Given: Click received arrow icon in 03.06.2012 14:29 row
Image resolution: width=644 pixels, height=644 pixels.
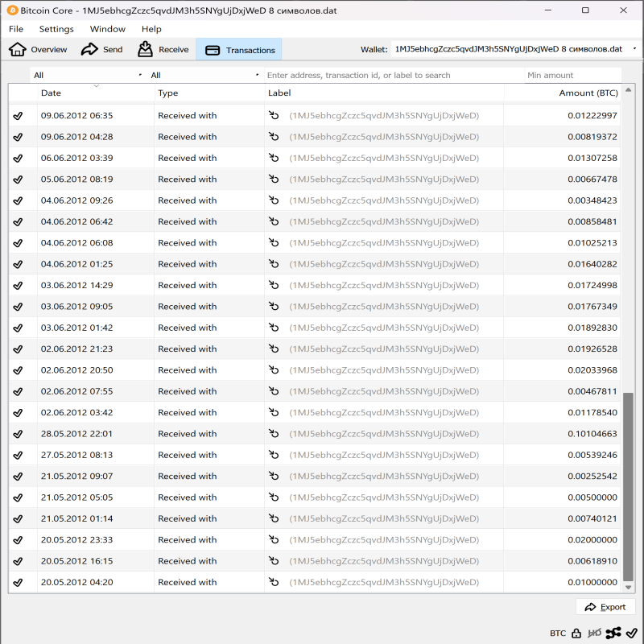Looking at the screenshot, I should tap(274, 285).
